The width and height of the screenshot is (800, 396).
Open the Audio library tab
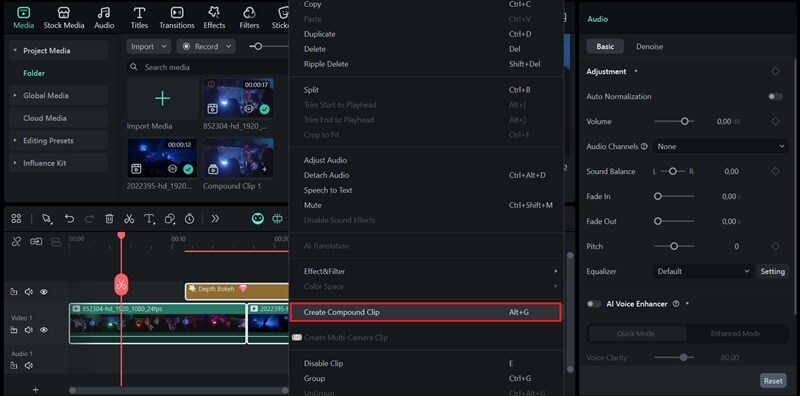click(104, 18)
